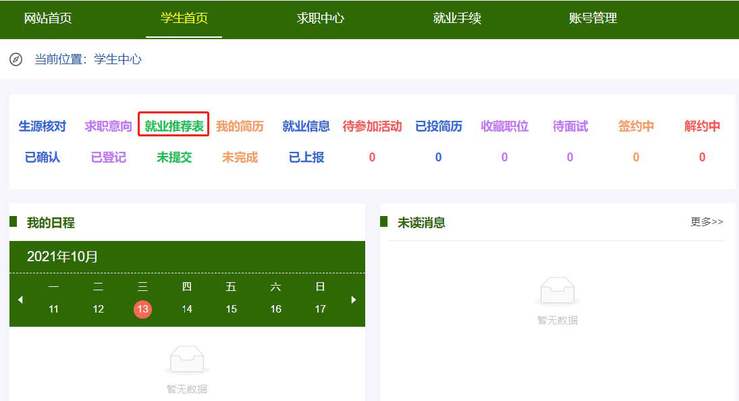This screenshot has height=401, width=739.
Task: Click empty inbox icon under unread messages
Action: point(557,291)
